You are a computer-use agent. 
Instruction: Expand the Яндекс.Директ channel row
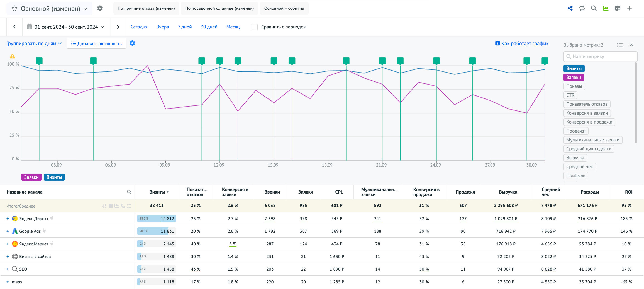click(8, 219)
